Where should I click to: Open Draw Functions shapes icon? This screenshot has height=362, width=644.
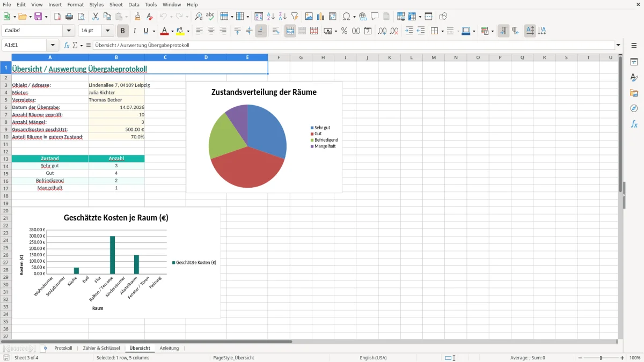[443, 17]
